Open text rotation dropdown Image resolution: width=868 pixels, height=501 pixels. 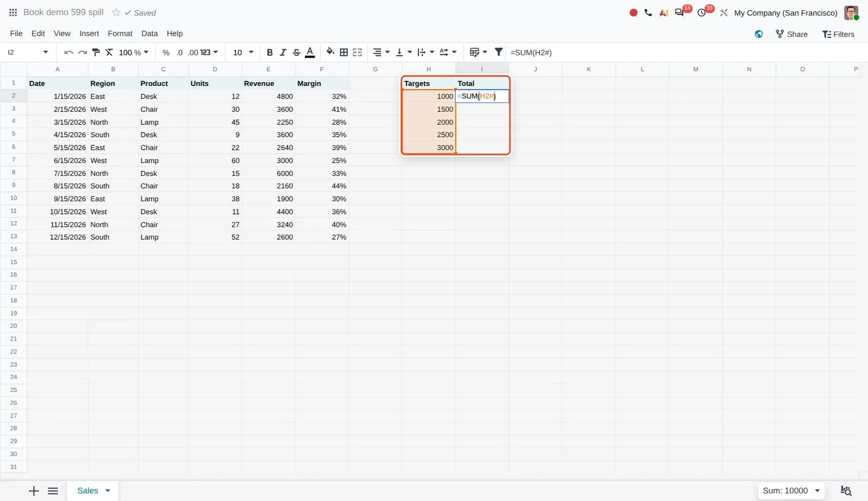point(448,53)
